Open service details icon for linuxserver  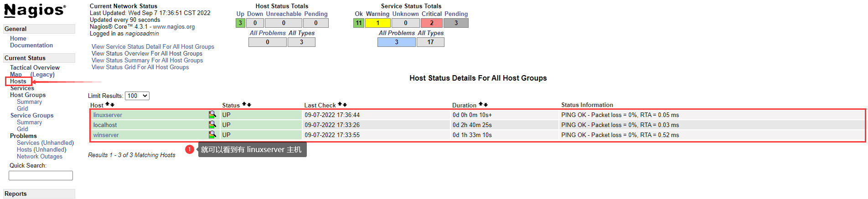212,115
